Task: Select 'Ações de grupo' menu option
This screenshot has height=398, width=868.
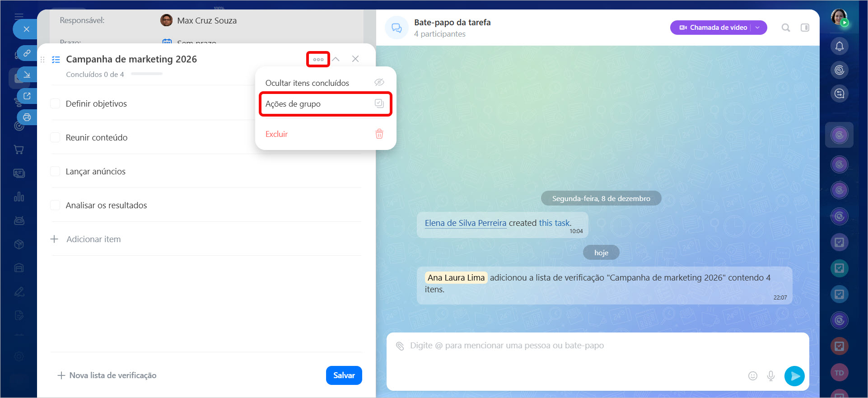Action: [325, 104]
